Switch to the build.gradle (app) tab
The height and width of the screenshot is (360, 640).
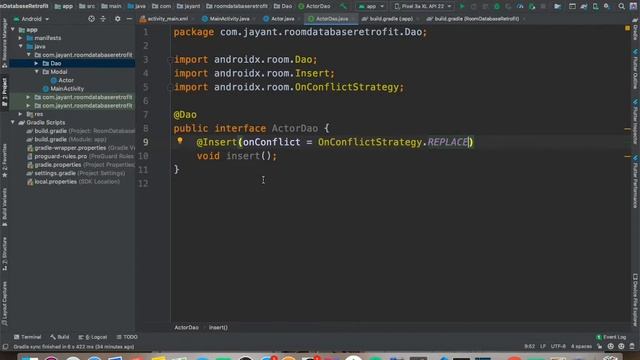(387, 19)
